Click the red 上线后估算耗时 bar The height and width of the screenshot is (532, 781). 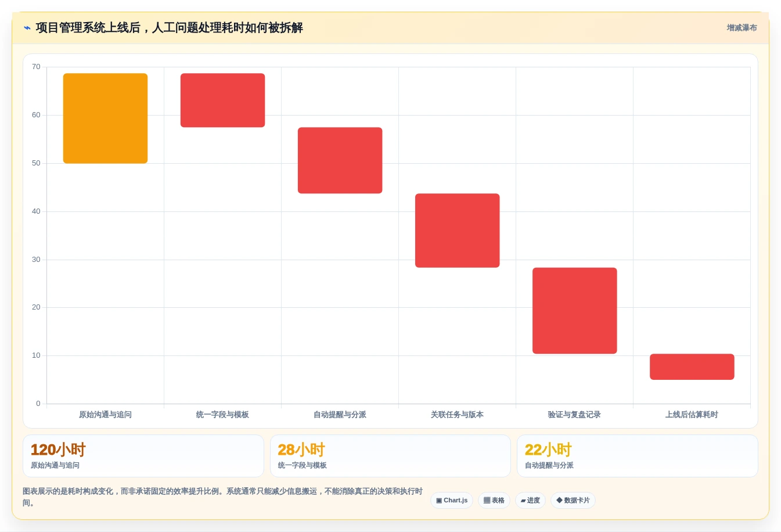[692, 367]
